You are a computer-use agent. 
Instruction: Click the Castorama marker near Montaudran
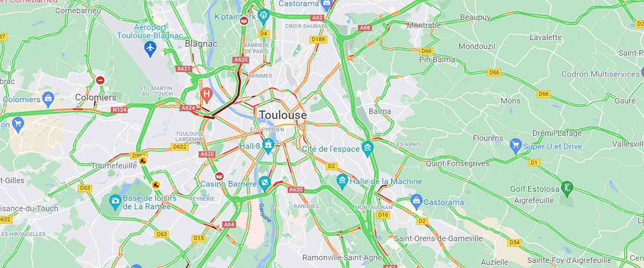coord(415,201)
